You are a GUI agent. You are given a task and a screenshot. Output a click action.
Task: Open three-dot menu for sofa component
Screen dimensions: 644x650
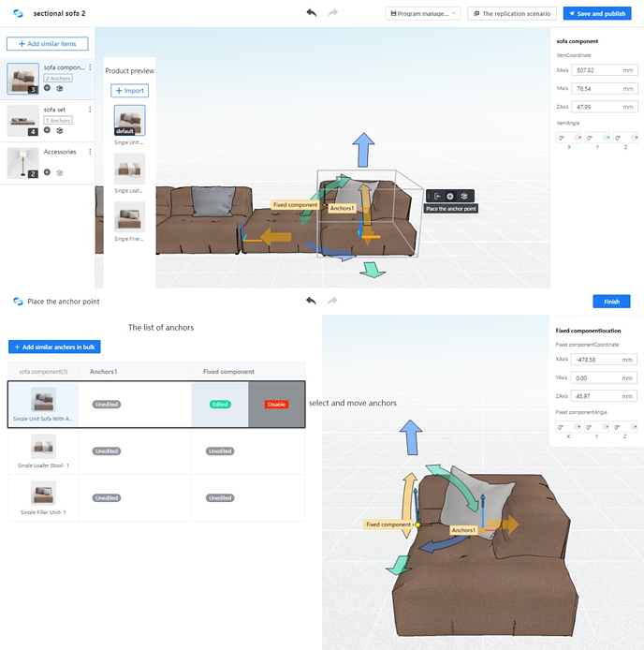click(x=90, y=68)
